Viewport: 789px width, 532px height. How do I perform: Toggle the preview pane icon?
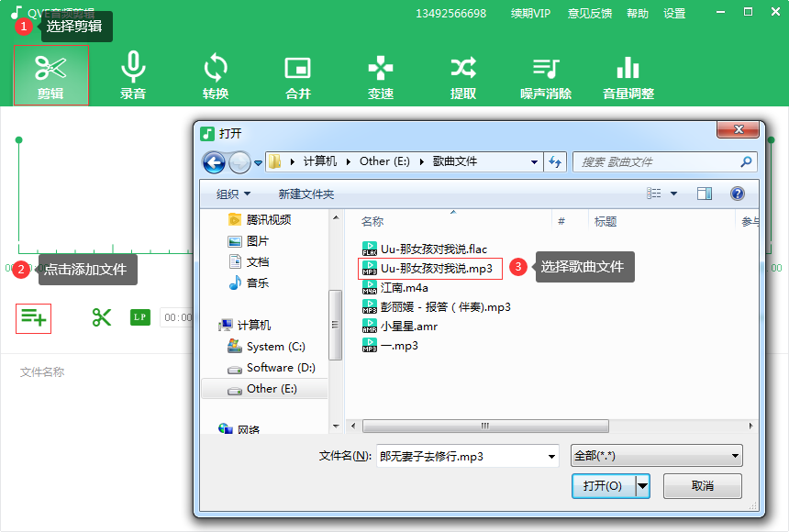pos(705,194)
